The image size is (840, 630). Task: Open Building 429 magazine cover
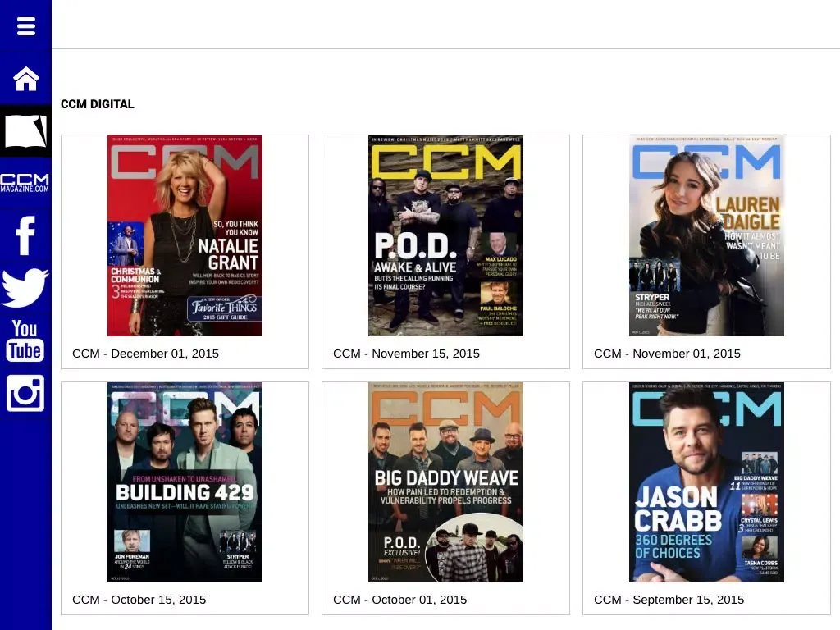pos(185,482)
